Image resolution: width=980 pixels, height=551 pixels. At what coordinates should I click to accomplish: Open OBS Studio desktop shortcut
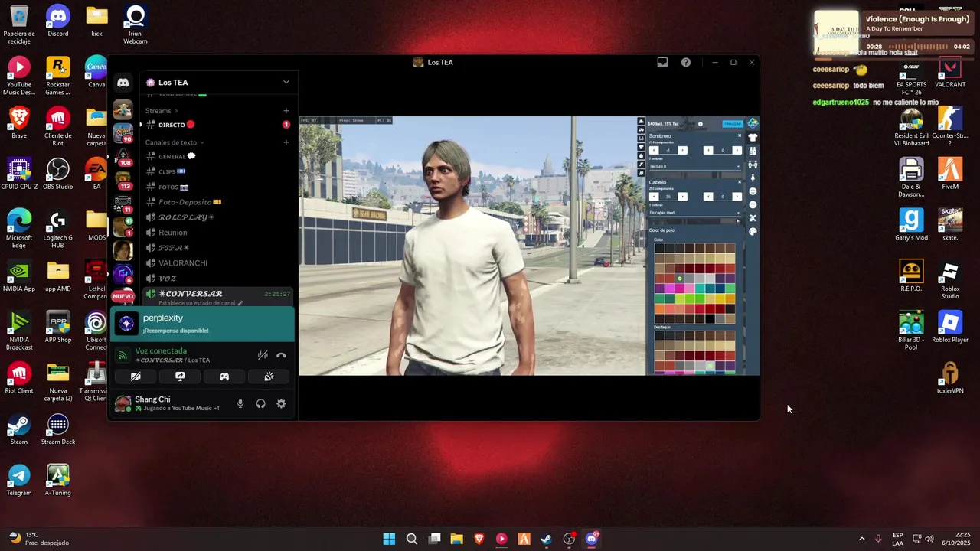58,174
